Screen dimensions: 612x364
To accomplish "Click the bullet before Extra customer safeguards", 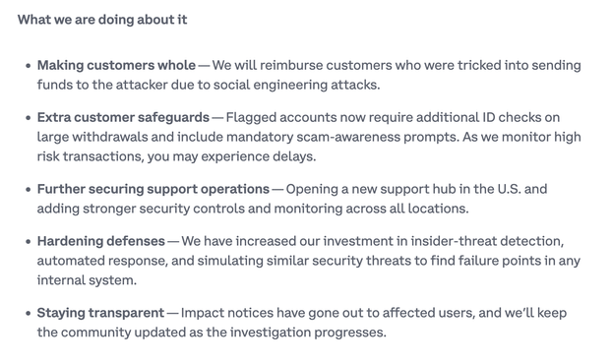I will click(28, 118).
